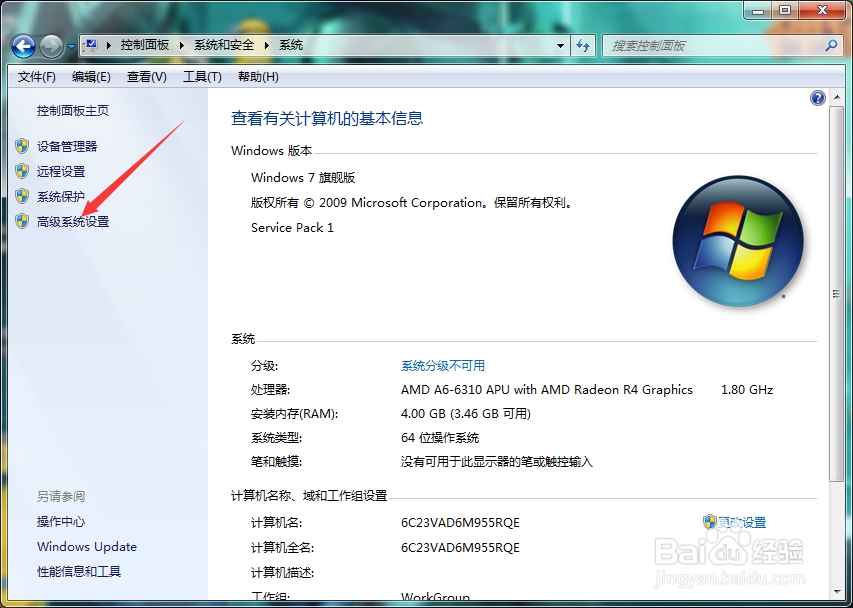Expand arrow after 控制面板 in breadcrumb
The width and height of the screenshot is (853, 608).
pyautogui.click(x=182, y=45)
